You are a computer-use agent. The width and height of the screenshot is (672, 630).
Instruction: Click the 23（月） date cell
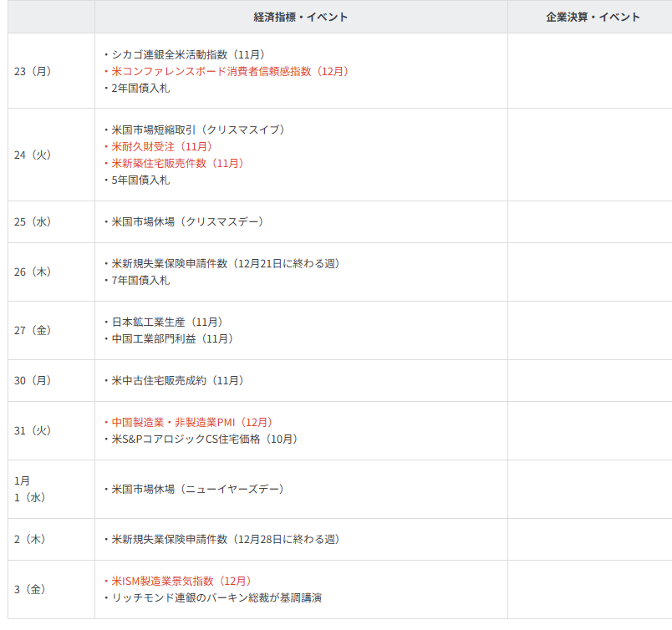(x=33, y=71)
